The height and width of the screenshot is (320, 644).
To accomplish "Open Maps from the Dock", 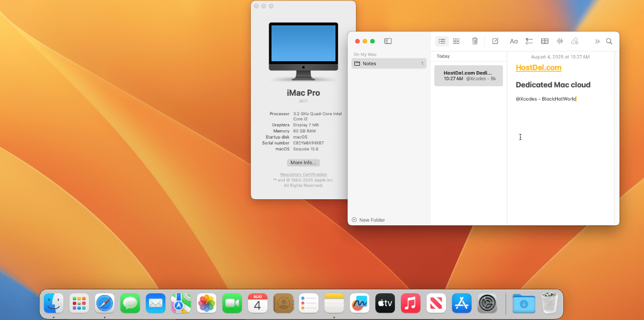I will [x=181, y=303].
